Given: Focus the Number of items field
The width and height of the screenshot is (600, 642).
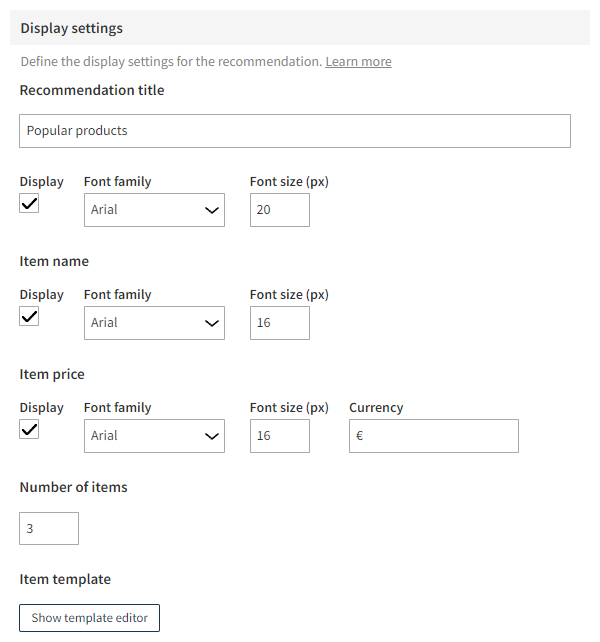Looking at the screenshot, I should [x=49, y=529].
